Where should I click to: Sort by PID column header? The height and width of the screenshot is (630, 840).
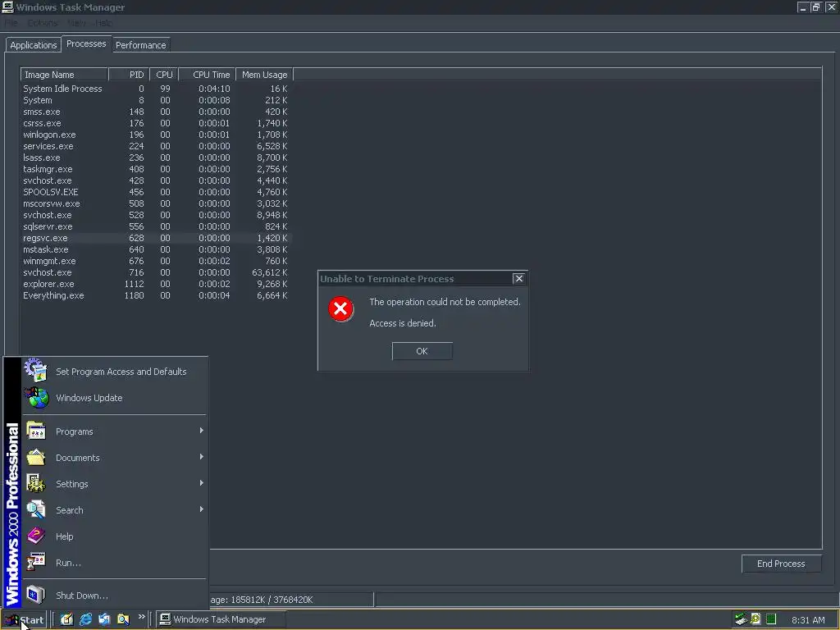tap(129, 75)
